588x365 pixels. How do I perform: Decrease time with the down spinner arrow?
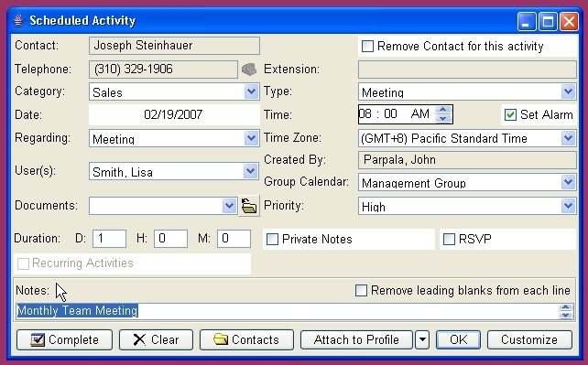pos(443,119)
